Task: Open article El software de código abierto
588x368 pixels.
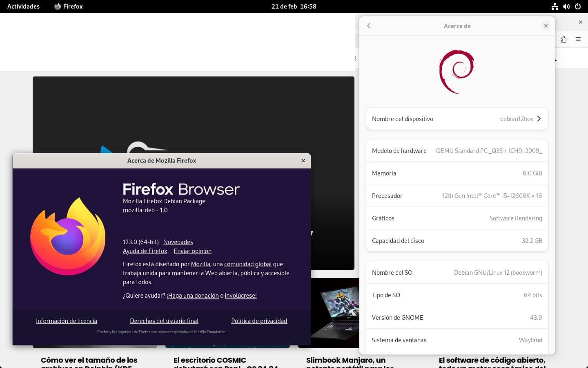Action: (x=492, y=362)
